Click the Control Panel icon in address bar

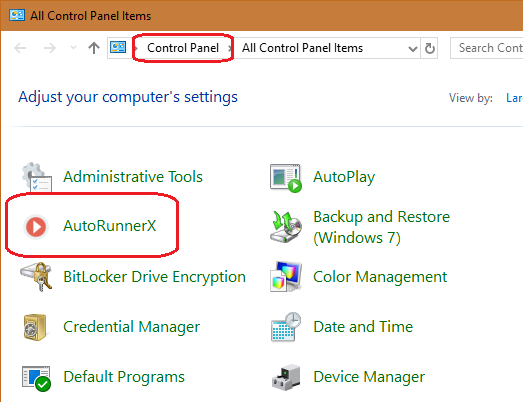[x=118, y=47]
